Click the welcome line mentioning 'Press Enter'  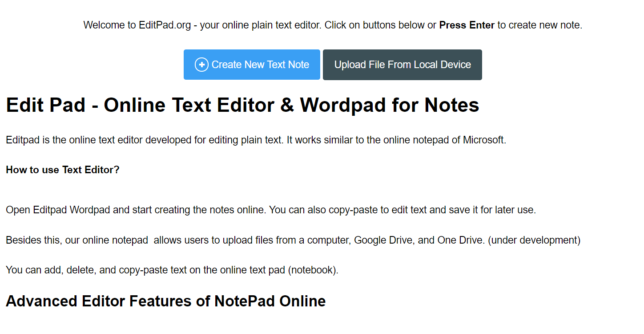tap(333, 25)
